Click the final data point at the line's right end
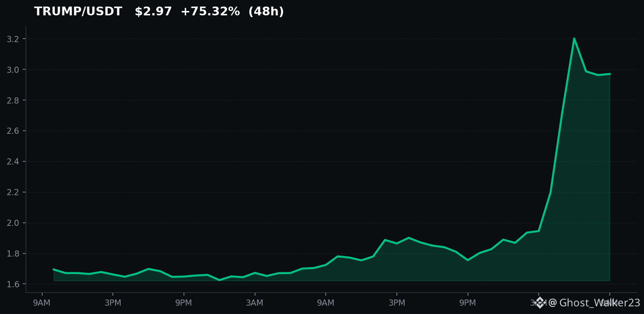The height and width of the screenshot is (314, 644). click(609, 74)
